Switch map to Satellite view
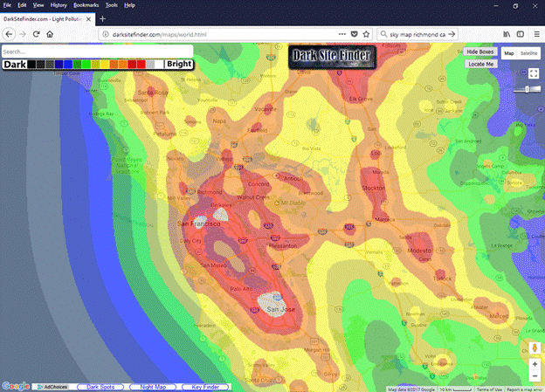This screenshot has height=392, width=545. 529,53
